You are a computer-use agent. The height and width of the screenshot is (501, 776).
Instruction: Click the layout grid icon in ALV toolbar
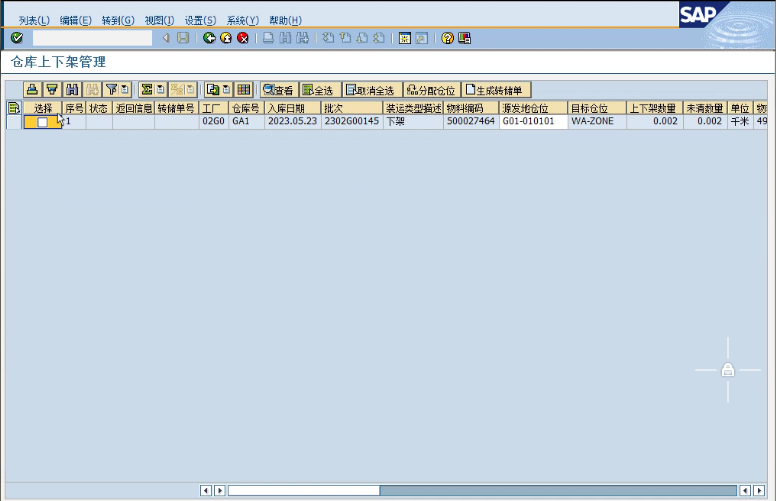(243, 90)
